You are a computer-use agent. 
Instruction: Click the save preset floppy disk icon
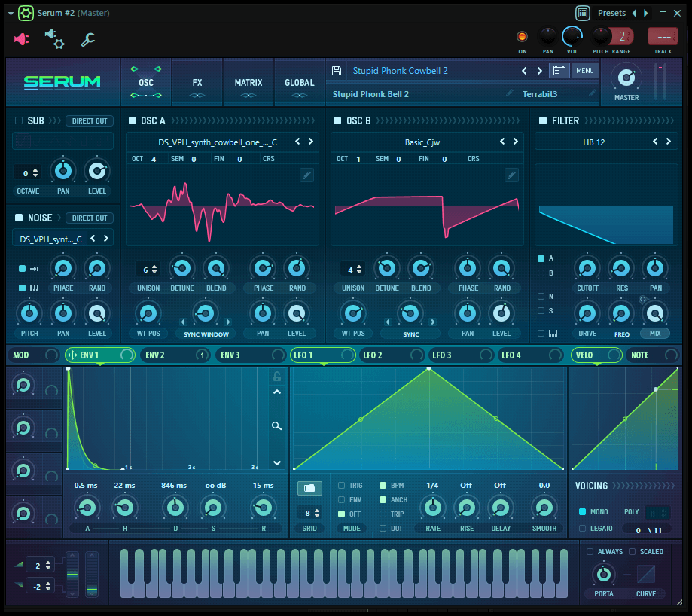coord(337,71)
